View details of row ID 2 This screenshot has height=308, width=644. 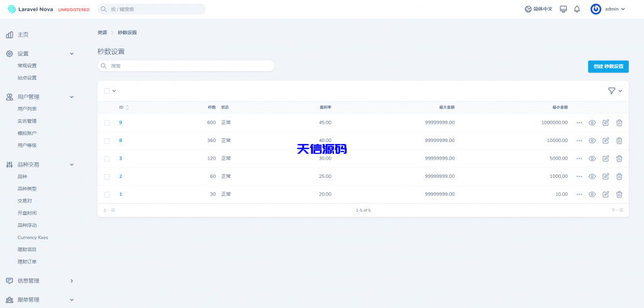(592, 177)
